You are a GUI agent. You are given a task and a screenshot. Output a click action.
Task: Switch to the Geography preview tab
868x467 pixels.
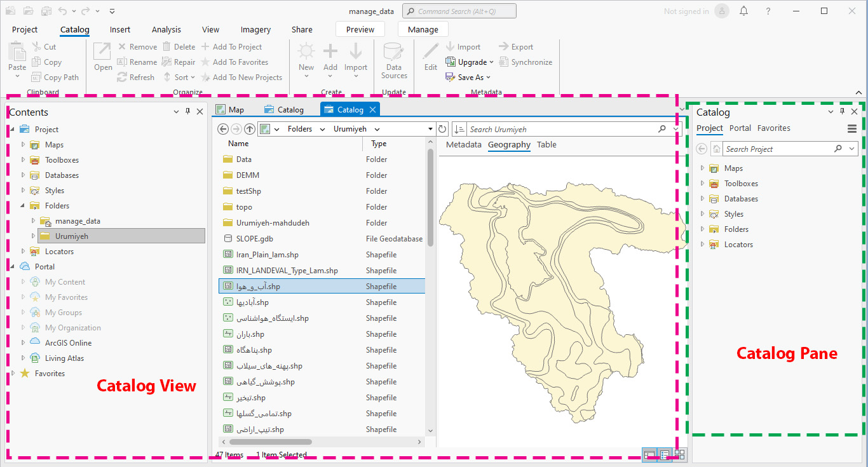point(508,144)
